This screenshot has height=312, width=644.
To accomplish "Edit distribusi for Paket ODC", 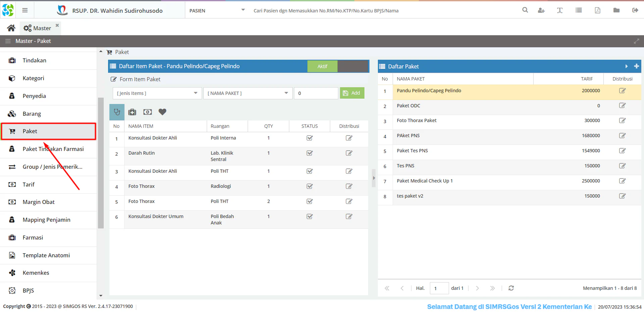I will [x=622, y=106].
